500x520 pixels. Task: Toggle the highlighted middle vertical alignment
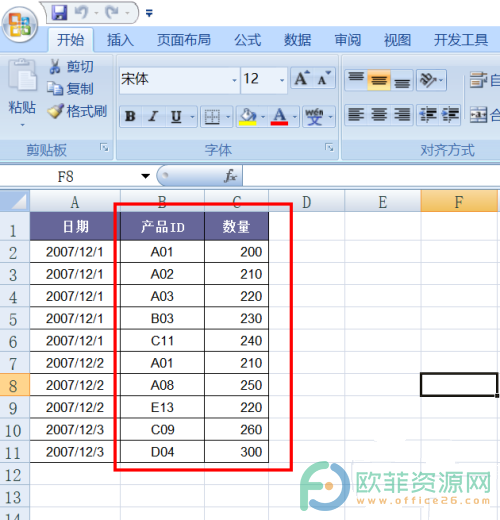(379, 80)
